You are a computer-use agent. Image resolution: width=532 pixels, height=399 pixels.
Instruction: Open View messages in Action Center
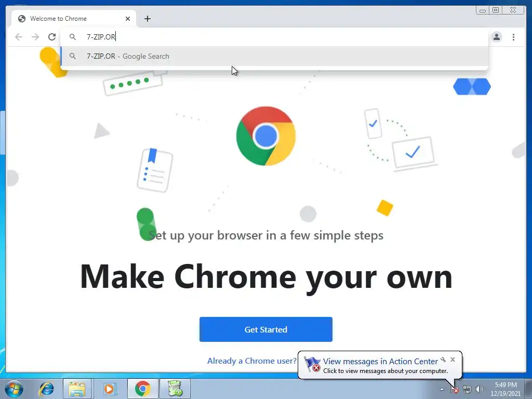380,362
